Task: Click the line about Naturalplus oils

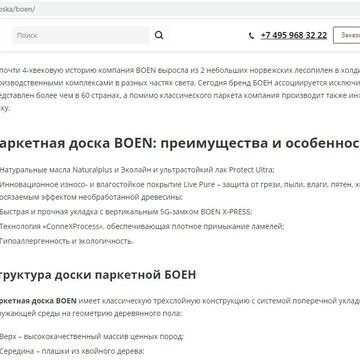Action: pyautogui.click(x=137, y=170)
